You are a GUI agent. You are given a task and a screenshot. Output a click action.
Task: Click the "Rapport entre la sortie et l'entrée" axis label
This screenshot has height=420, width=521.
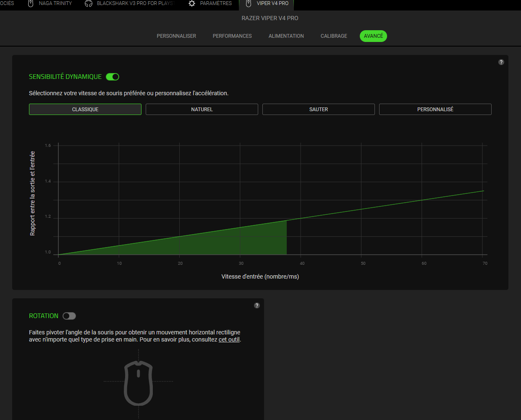coord(33,193)
